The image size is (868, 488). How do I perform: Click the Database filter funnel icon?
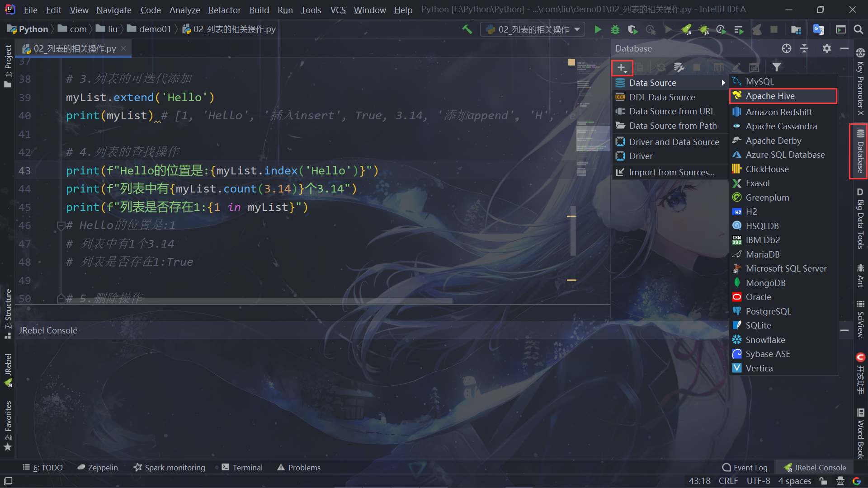point(777,68)
